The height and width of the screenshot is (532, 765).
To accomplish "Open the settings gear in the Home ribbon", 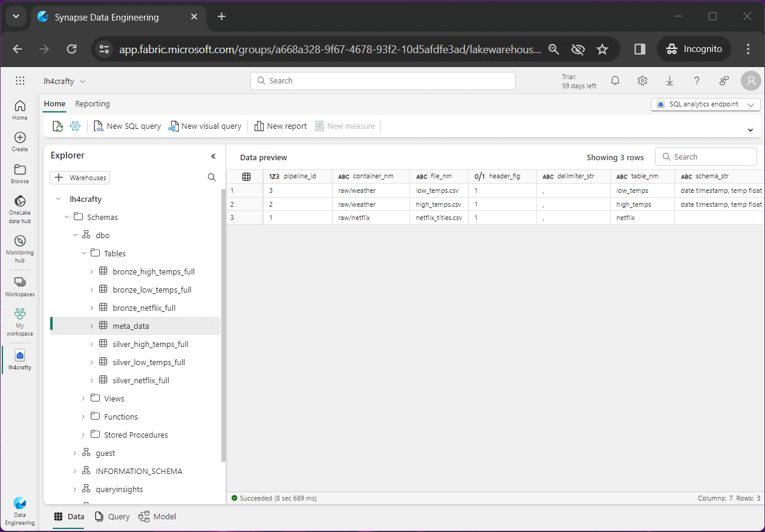I will point(75,126).
